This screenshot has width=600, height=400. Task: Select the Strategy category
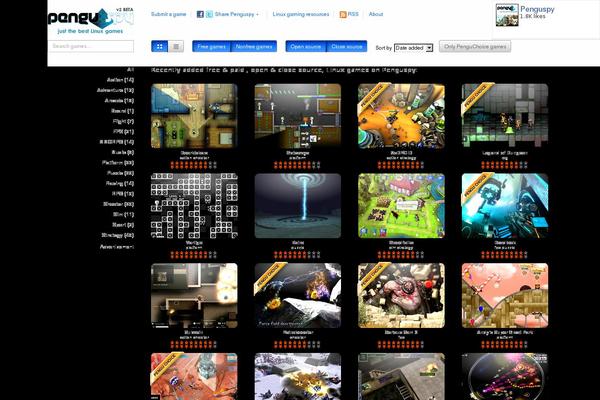(117, 235)
